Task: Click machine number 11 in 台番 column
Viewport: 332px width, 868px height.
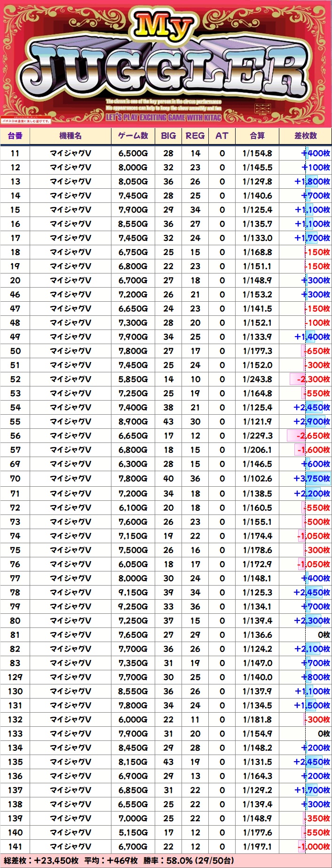Action: (x=15, y=153)
